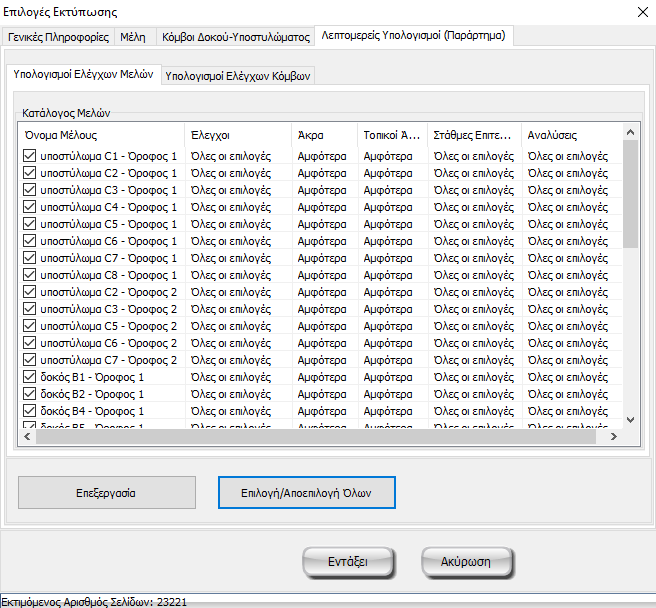Toggle checkbox for δοκός B4 - Όροφος 1
The width and height of the screenshot is (656, 608).
point(29,411)
